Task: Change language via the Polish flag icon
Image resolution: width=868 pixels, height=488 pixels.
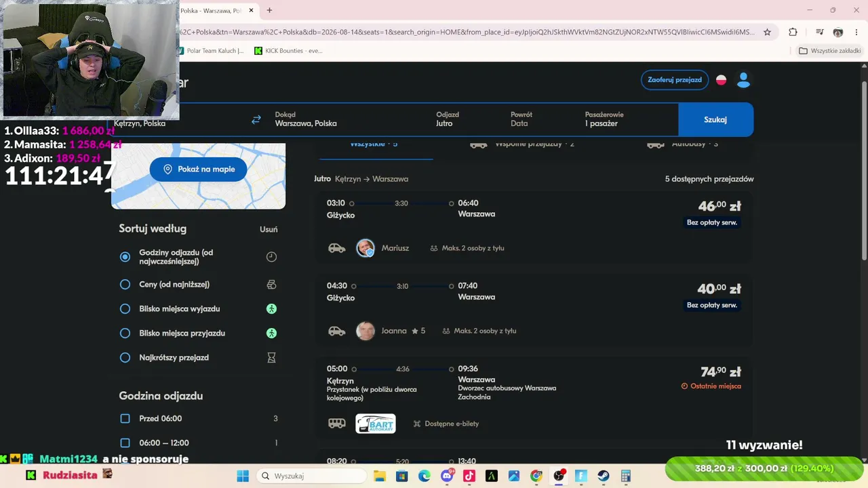Action: click(721, 80)
